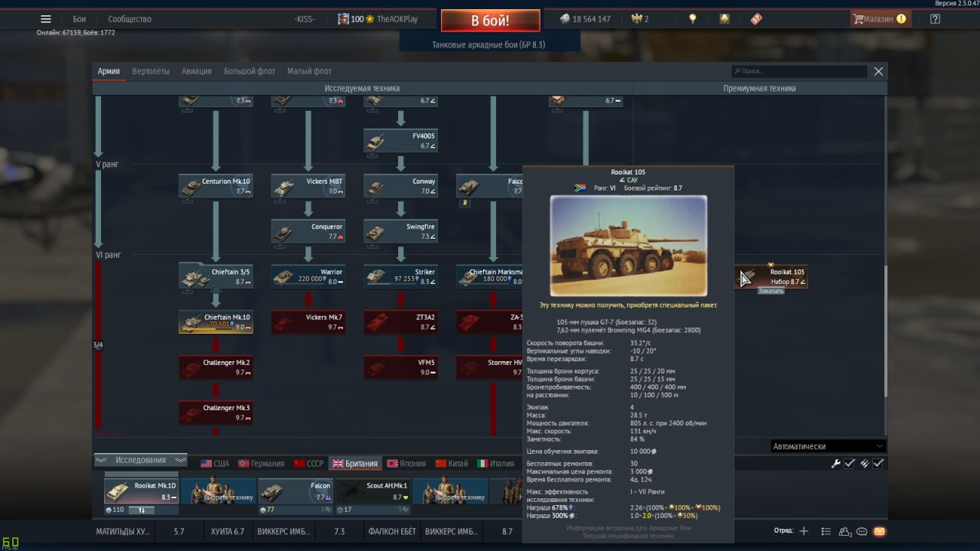This screenshot has height=551, width=980.
Task: Select the Vickers MBT tank
Action: [x=309, y=186]
